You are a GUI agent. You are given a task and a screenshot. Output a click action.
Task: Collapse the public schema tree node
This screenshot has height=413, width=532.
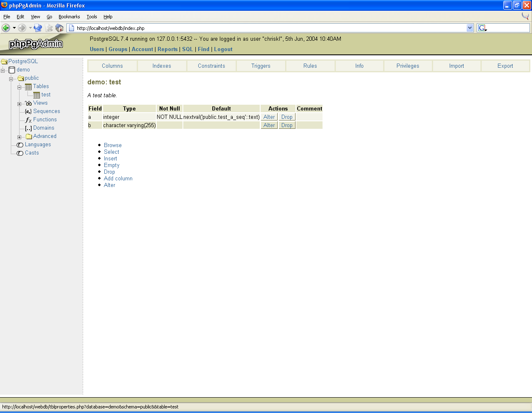coord(11,79)
